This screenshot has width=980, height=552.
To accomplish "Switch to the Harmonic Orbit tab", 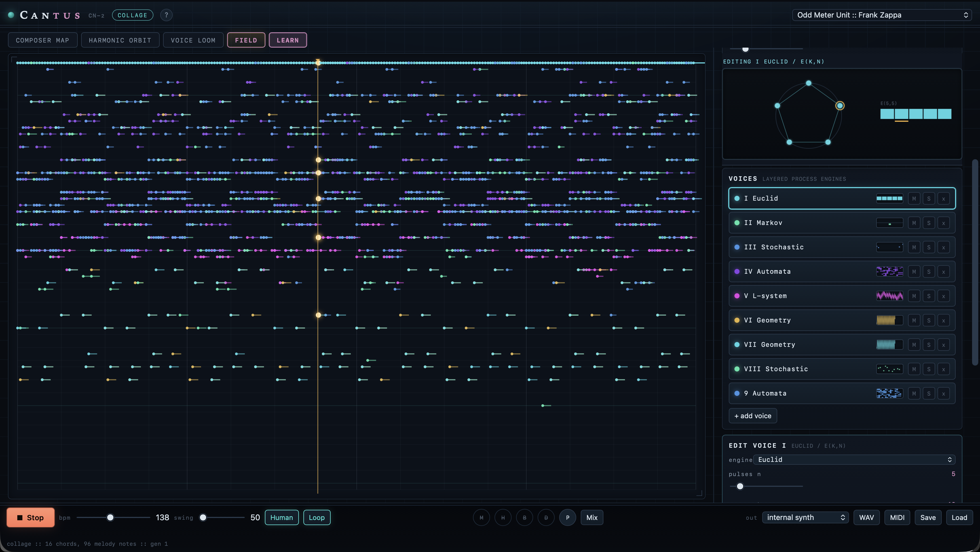I will click(x=120, y=40).
